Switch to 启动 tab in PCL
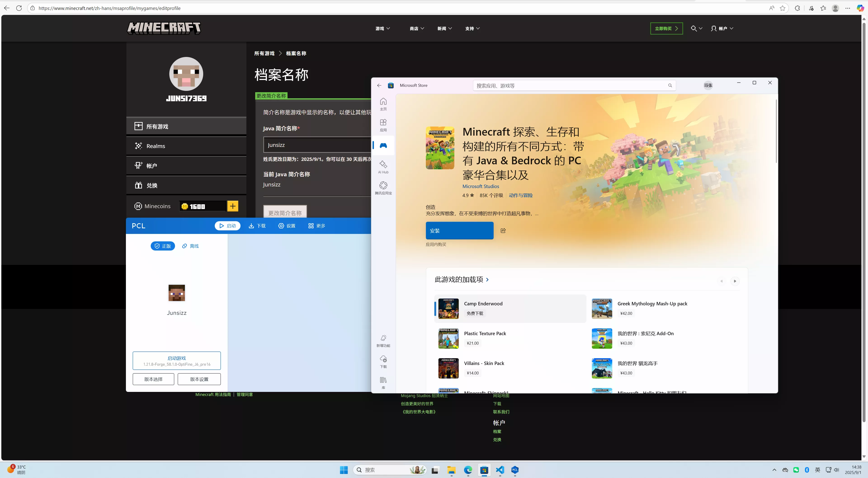Screen dimensions: 868x478 pyautogui.click(x=227, y=226)
